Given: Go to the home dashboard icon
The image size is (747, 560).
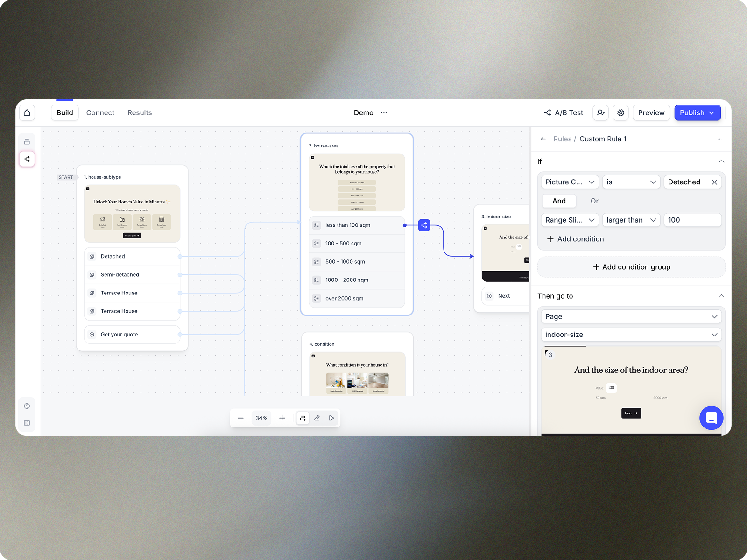Looking at the screenshot, I should click(x=27, y=112).
